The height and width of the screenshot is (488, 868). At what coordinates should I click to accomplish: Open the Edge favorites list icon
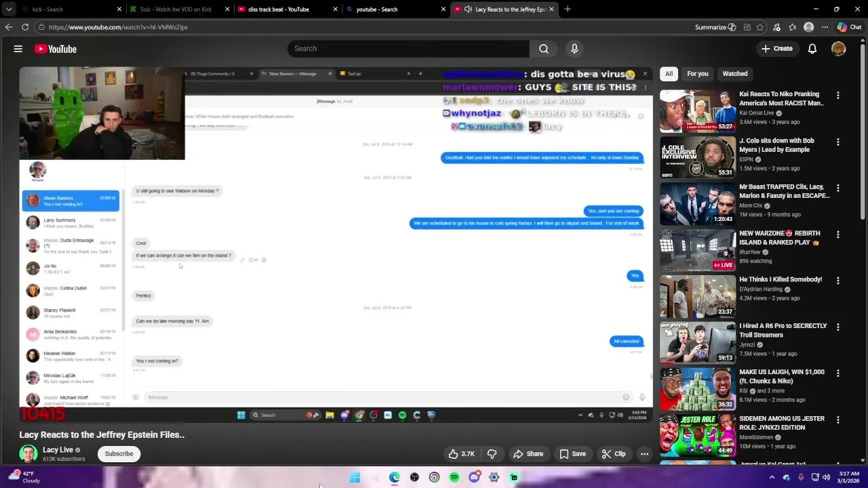coord(792,27)
